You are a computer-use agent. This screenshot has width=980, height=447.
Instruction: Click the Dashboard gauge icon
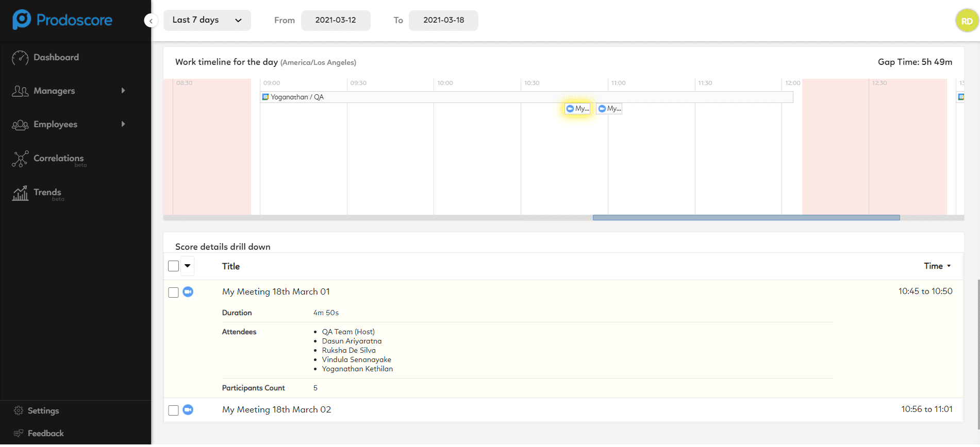20,58
